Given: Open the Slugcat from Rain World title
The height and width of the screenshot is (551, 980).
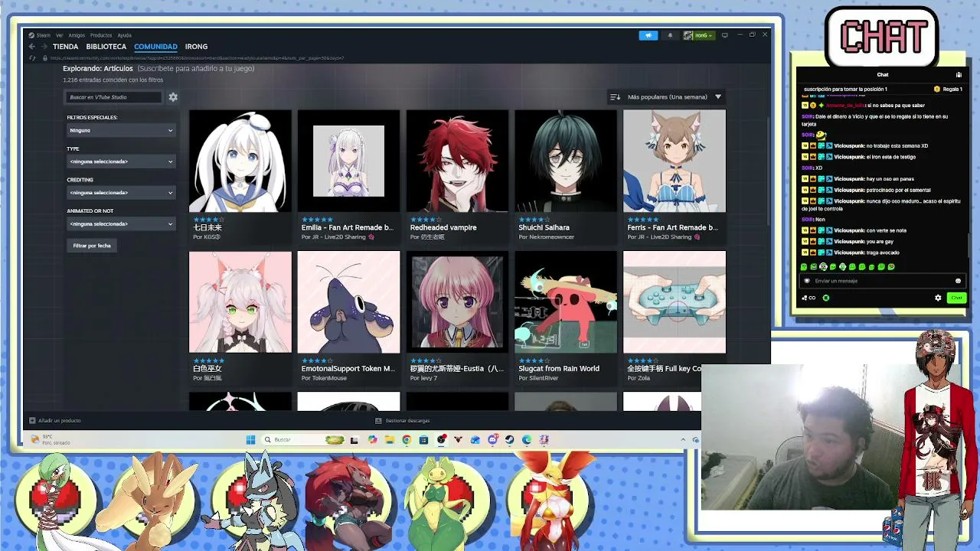Looking at the screenshot, I should (559, 369).
